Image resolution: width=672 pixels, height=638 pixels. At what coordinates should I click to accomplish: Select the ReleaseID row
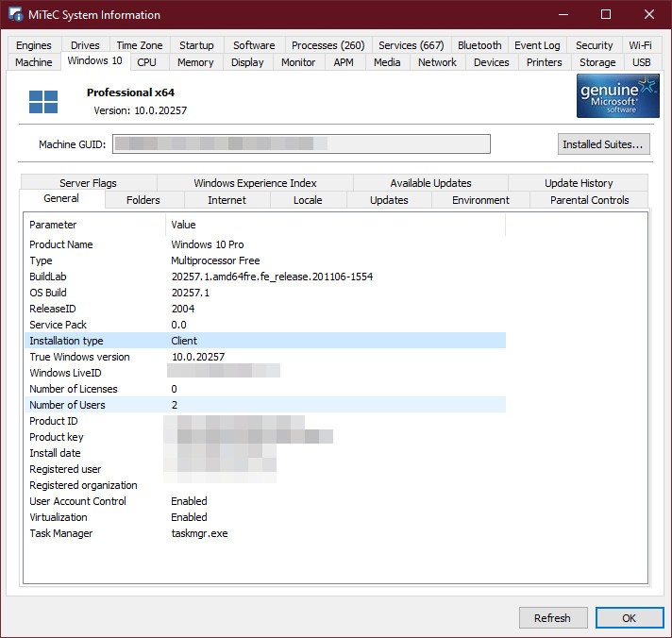point(265,309)
